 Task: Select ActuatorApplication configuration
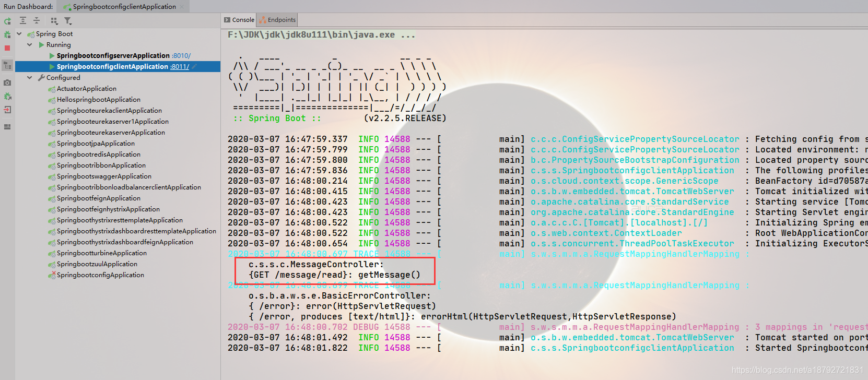[x=87, y=89]
